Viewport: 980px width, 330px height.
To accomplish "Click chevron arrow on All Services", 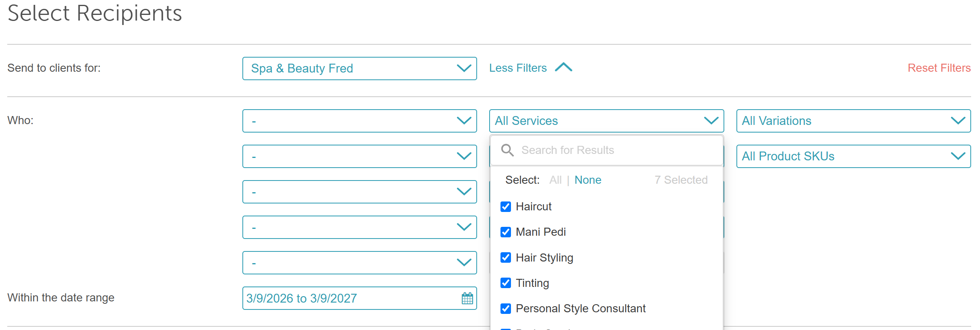I will coord(711,121).
